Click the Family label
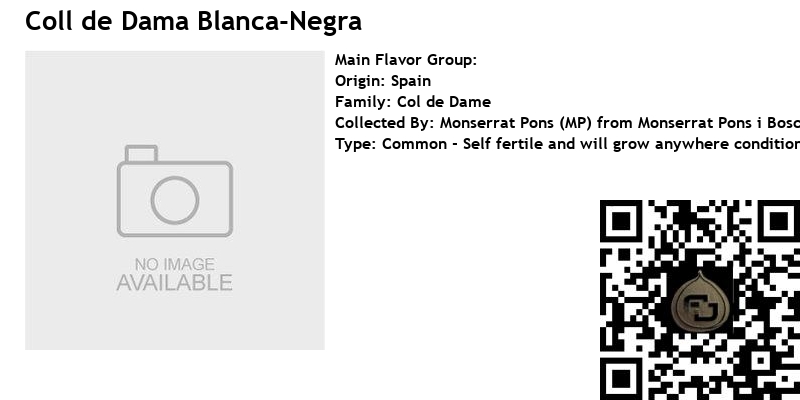Image resolution: width=800 pixels, height=400 pixels. pos(362,102)
